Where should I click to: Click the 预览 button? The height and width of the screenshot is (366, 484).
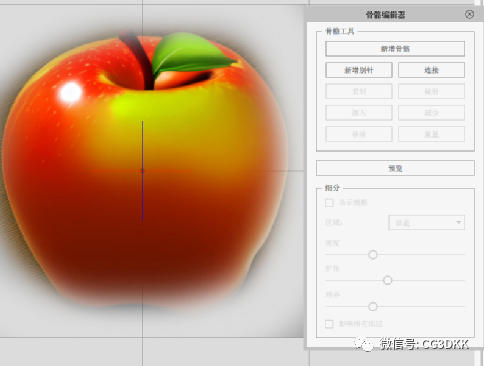coord(395,168)
